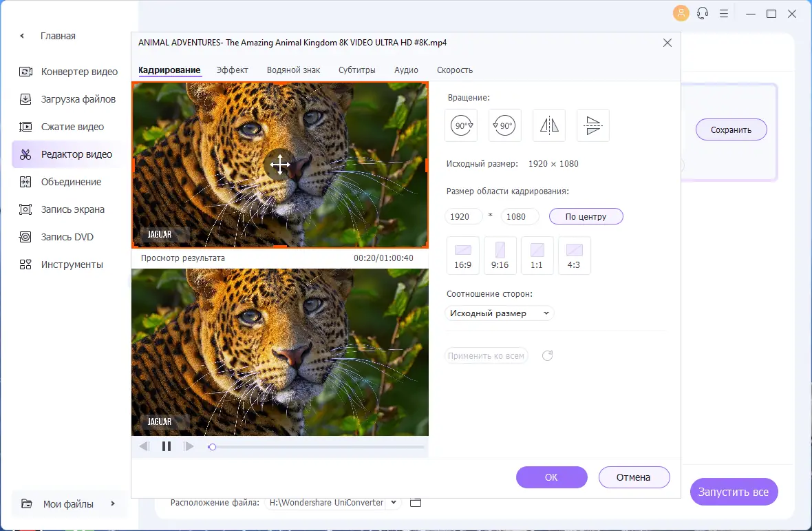The image size is (812, 531).
Task: Switch to the Аудио tab
Action: pos(406,70)
